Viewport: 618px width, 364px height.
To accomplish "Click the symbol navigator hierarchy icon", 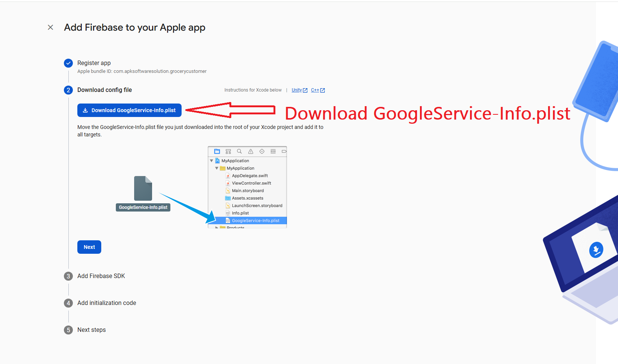I will pos(228,151).
